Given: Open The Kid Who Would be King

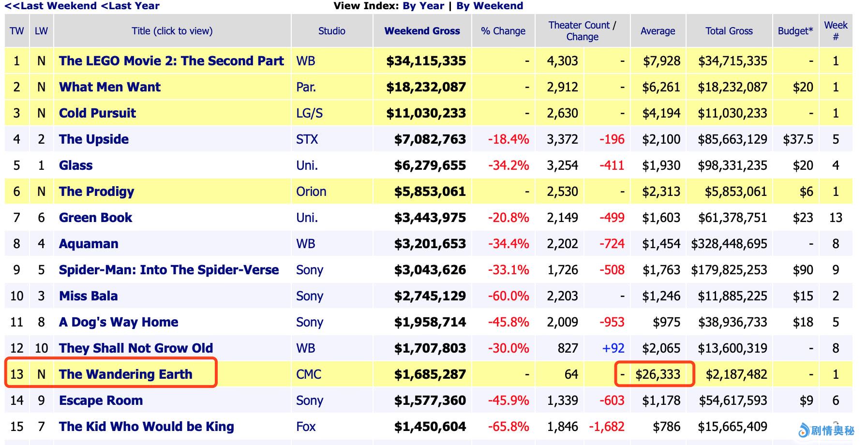Looking at the screenshot, I should click(146, 427).
